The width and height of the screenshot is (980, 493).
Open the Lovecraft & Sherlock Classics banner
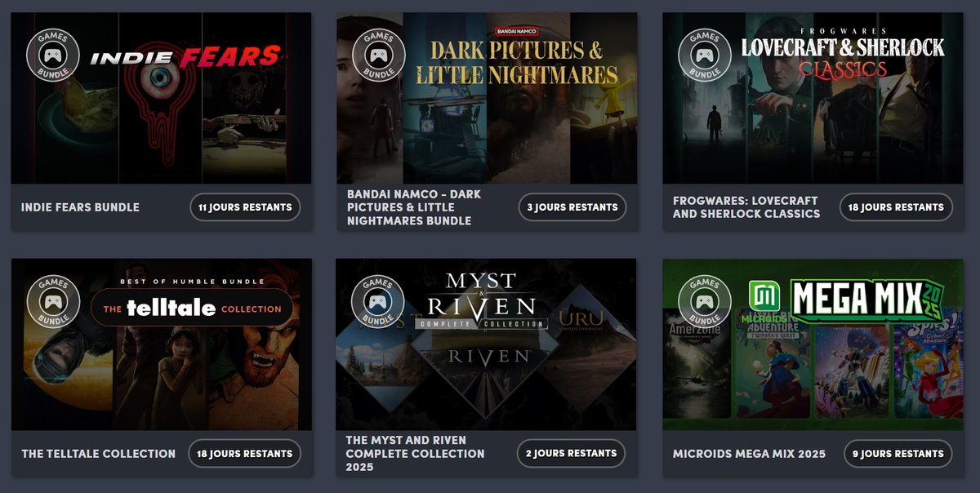click(813, 98)
